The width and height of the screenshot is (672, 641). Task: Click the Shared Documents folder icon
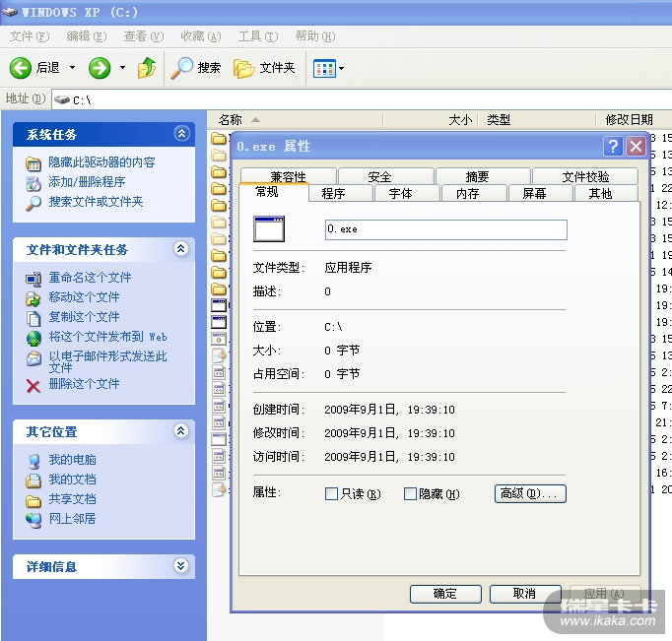pyautogui.click(x=33, y=500)
